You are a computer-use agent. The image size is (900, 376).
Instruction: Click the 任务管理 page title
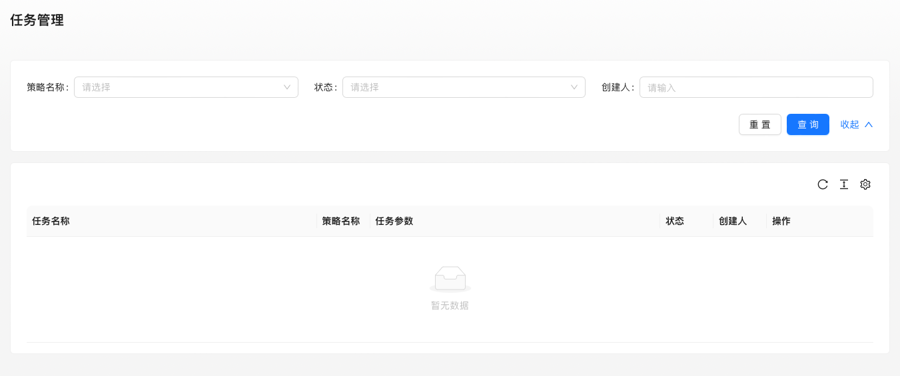(37, 20)
